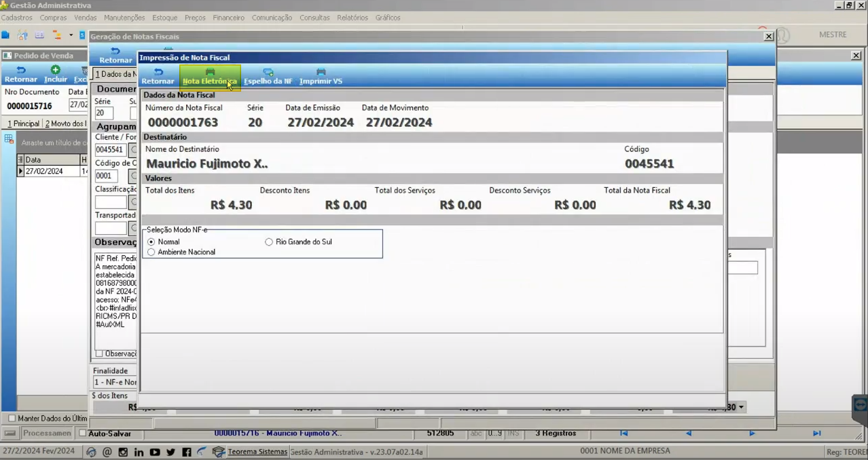Viewport: 868px width, 460px height.
Task: Click the Transportadora input field
Action: pyautogui.click(x=111, y=229)
